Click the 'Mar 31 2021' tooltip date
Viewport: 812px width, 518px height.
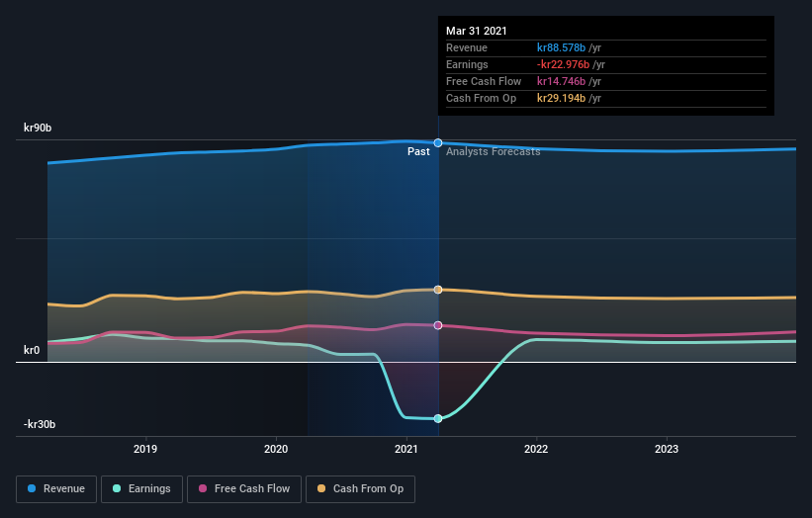pos(477,31)
